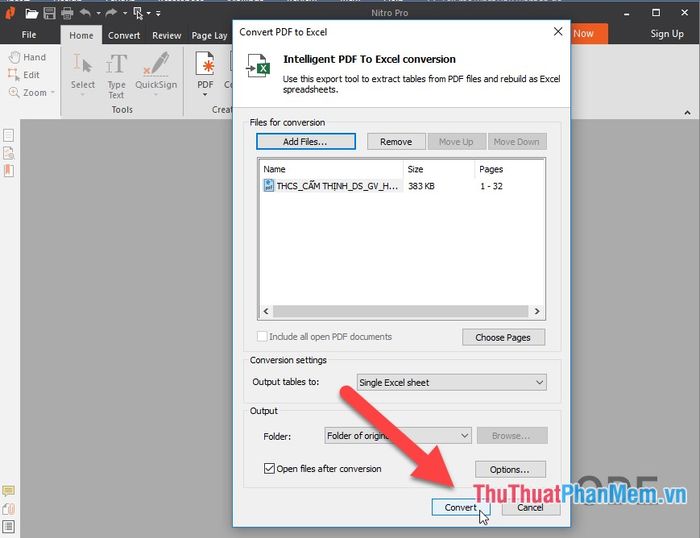Viewport: 700px width, 538px height.
Task: Switch to the Convert ribbon tab
Action: (124, 35)
